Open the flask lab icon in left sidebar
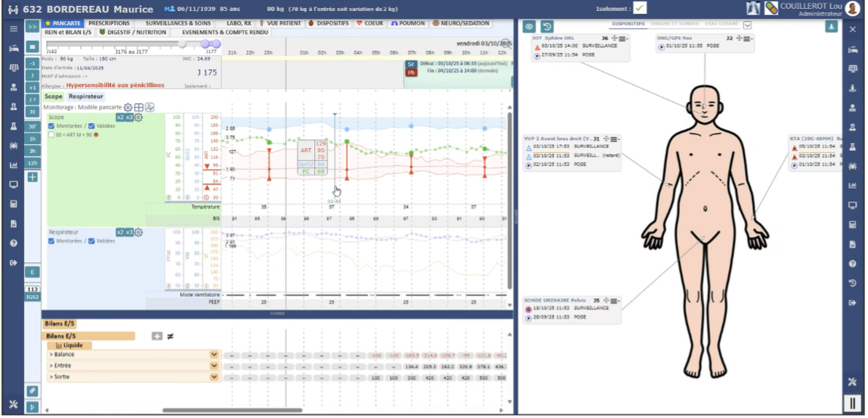Viewport: 868px width, 418px height. click(13, 126)
